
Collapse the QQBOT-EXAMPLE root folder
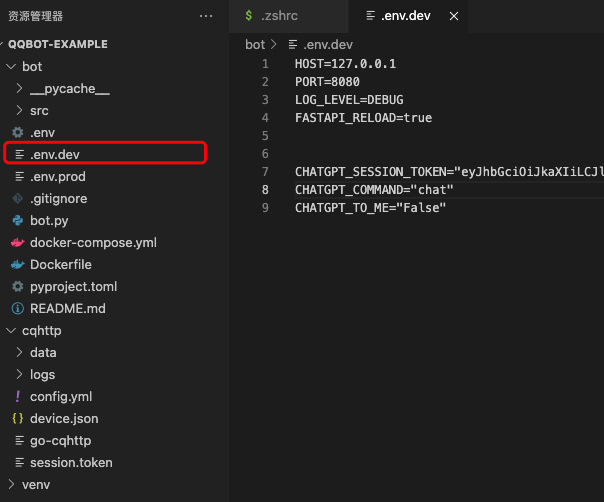[58, 44]
